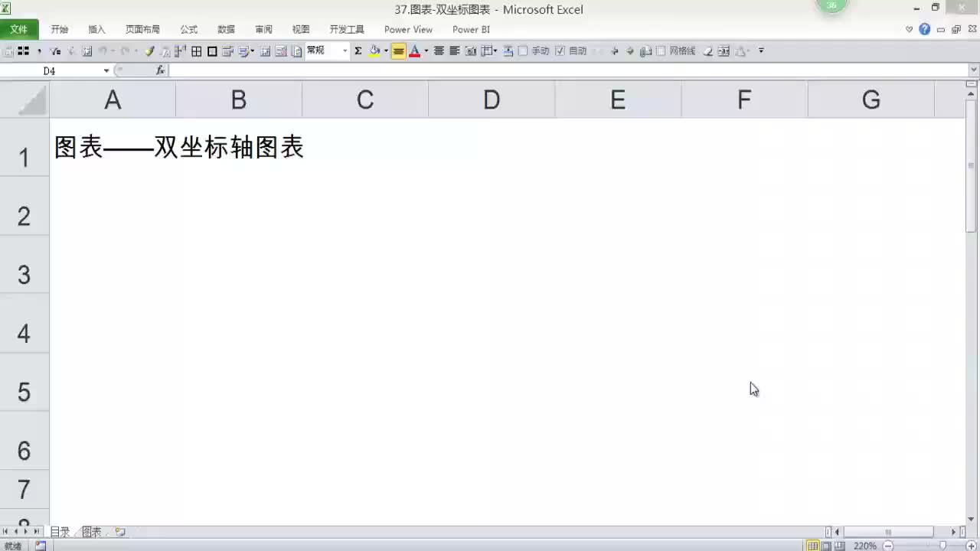Open the 视图 ribbon tab
The height and width of the screenshot is (551, 980).
tap(302, 29)
